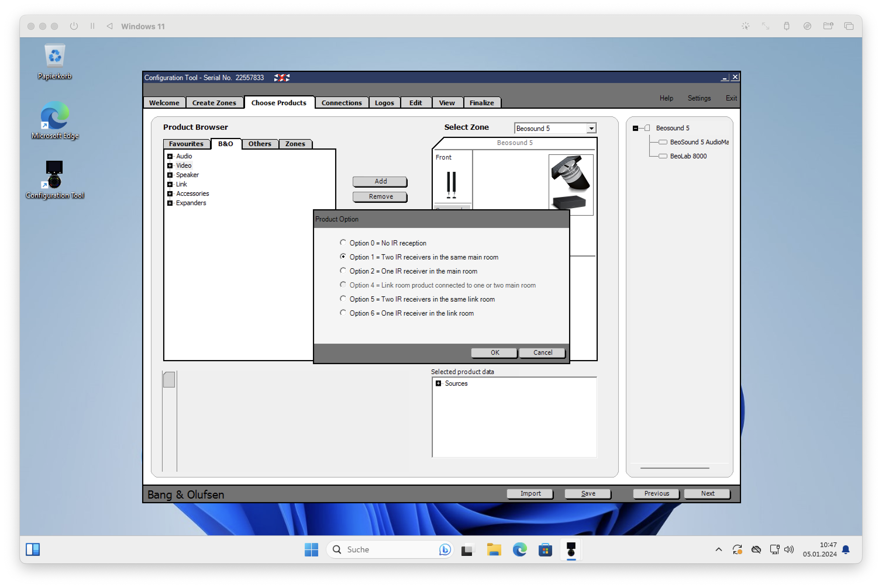Expand the Speaker category
This screenshot has width=882, height=588.
[x=170, y=175]
